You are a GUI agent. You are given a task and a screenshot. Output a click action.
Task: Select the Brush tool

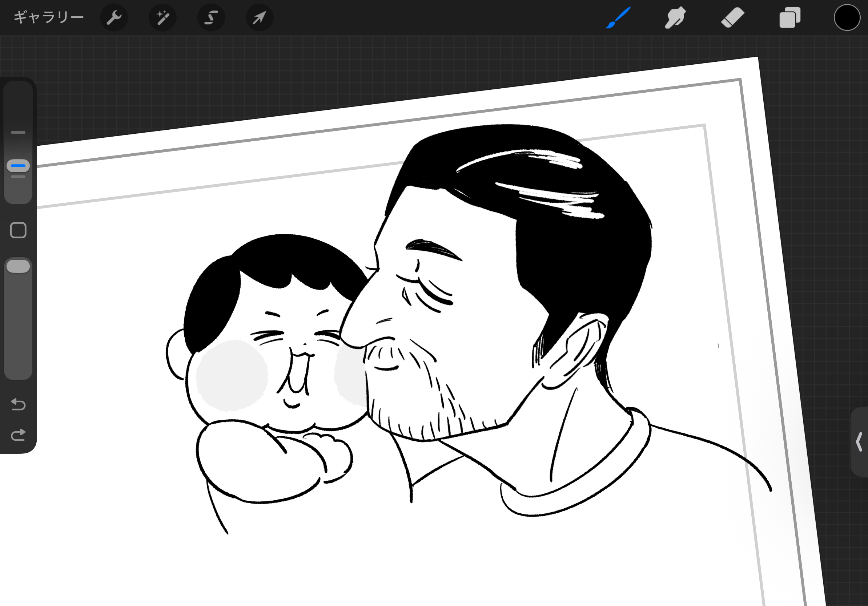pyautogui.click(x=619, y=17)
